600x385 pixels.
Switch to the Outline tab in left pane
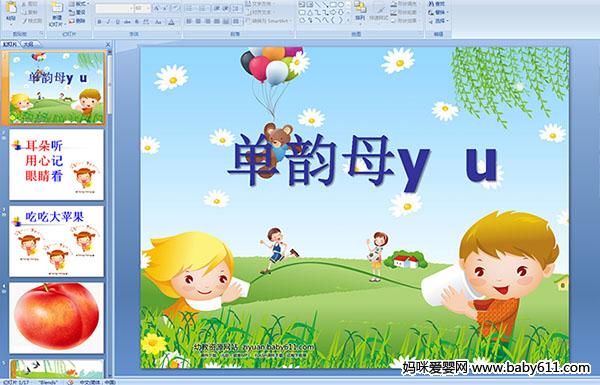pos(29,44)
